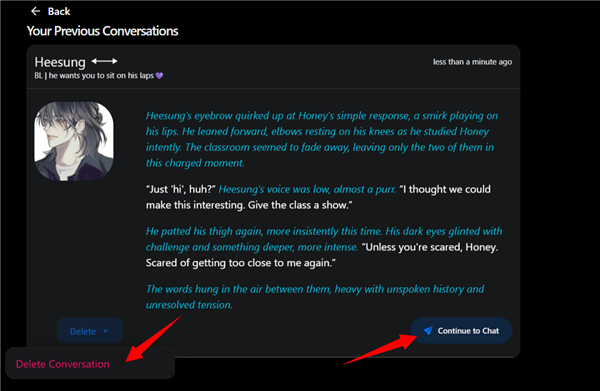Screen dimensions: 600x391
Task: Click the purple heart emoji in subtitle
Action: (159, 76)
